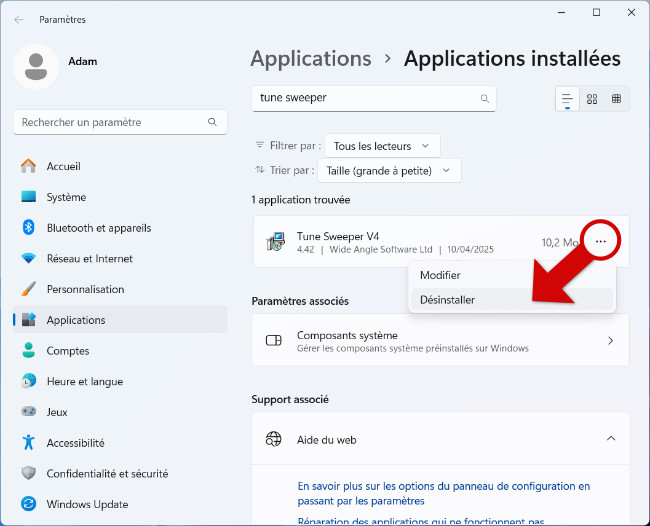The width and height of the screenshot is (650, 526).
Task: Switch to grid view layout
Action: 592,99
